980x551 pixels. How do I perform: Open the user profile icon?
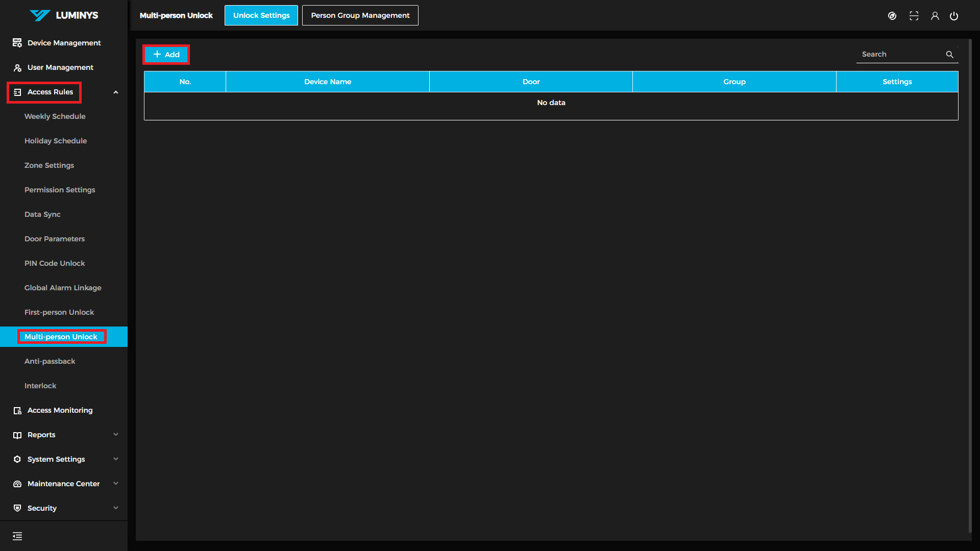pos(935,16)
